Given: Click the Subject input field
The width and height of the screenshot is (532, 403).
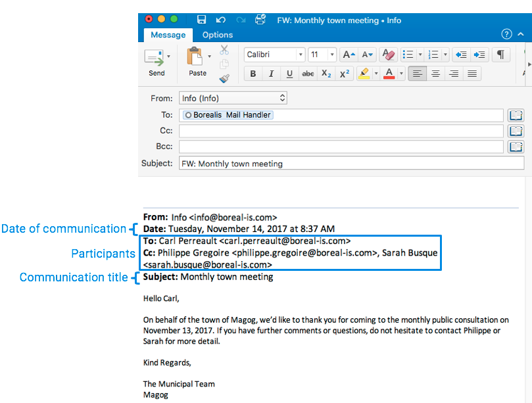Looking at the screenshot, I should [352, 164].
